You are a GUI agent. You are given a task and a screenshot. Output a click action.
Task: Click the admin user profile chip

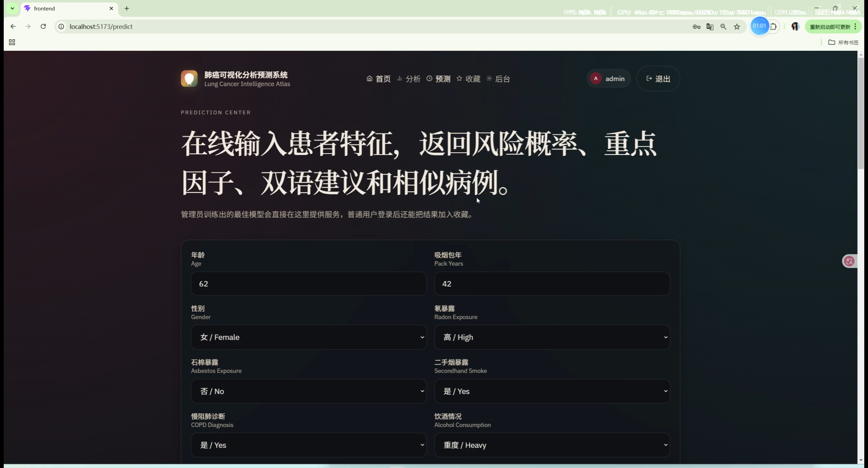pos(609,79)
